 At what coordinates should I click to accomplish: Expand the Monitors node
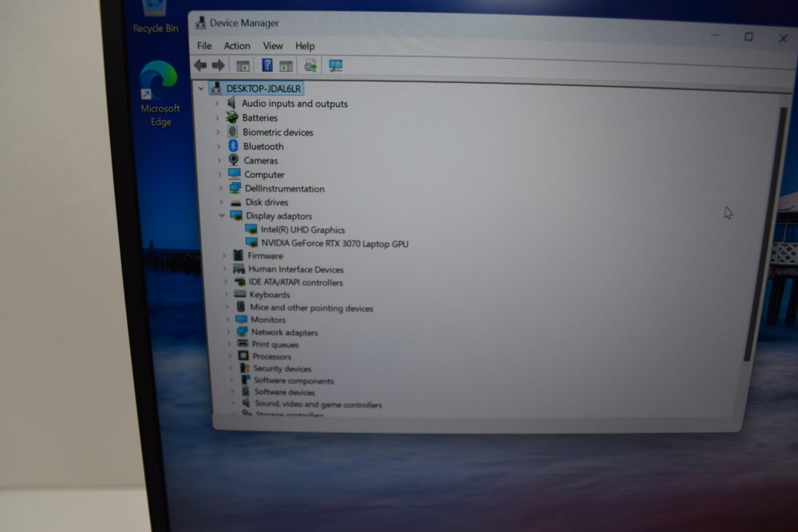[x=227, y=319]
